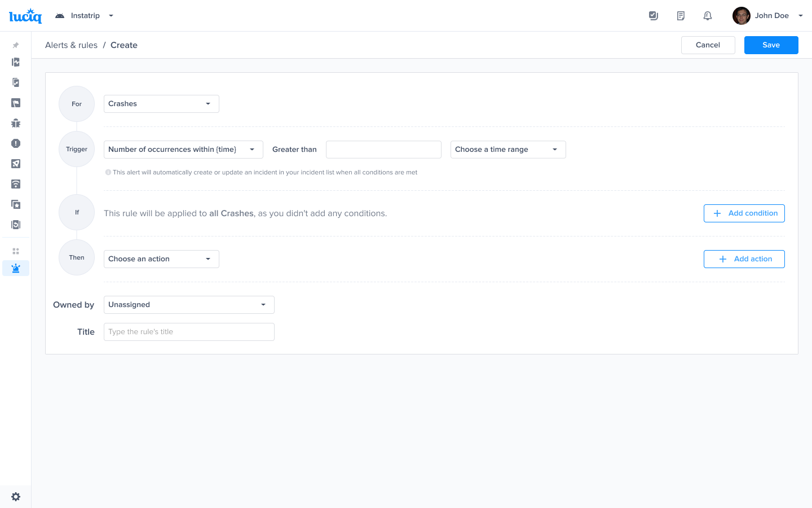Focus the rule title input field
Screen dimensions: 812x508
[189, 332]
